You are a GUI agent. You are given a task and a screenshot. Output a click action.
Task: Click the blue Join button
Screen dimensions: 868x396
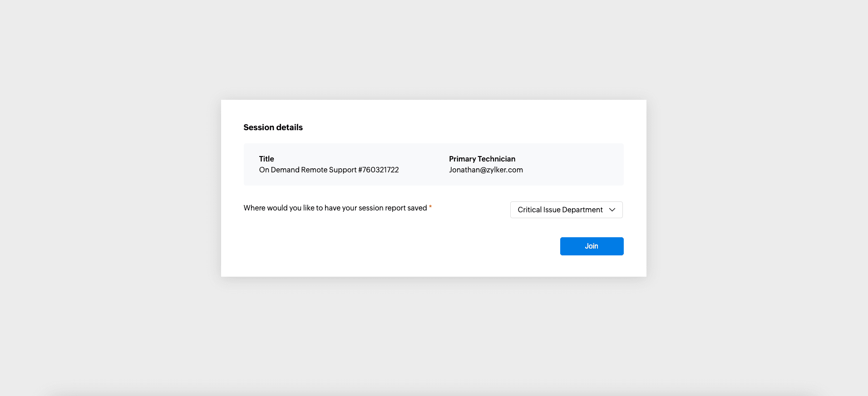coord(592,246)
